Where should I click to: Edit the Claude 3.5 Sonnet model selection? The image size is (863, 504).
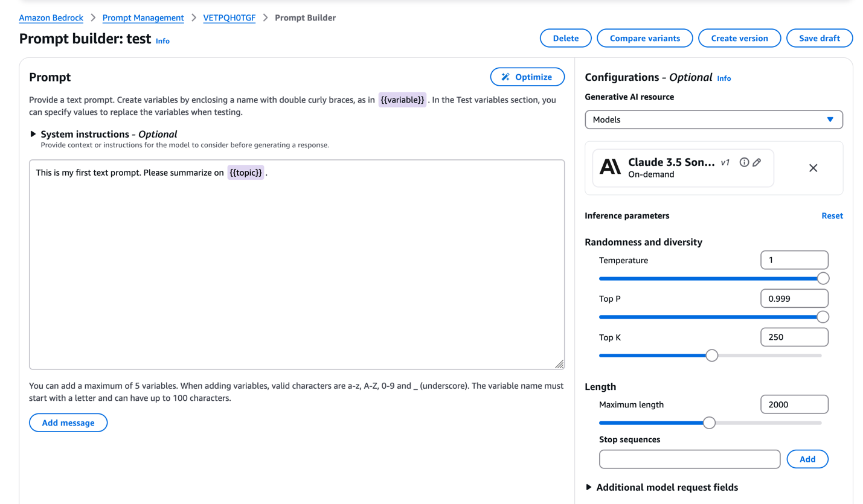pyautogui.click(x=757, y=162)
